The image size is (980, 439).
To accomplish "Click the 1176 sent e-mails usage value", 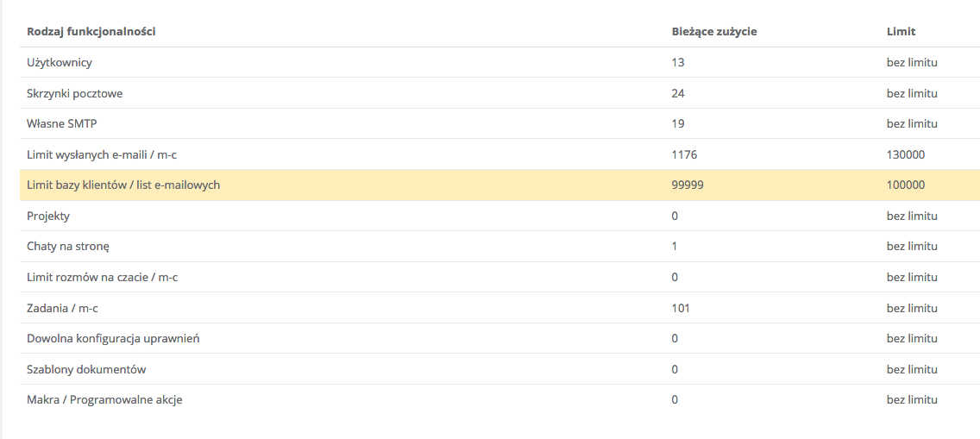I will coord(684,154).
